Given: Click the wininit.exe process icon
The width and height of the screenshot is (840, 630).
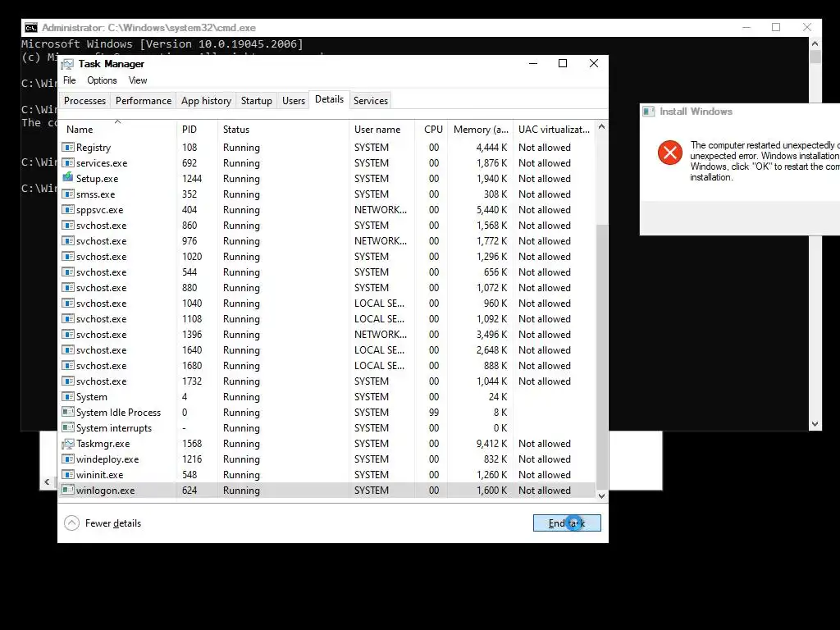Looking at the screenshot, I should point(68,475).
